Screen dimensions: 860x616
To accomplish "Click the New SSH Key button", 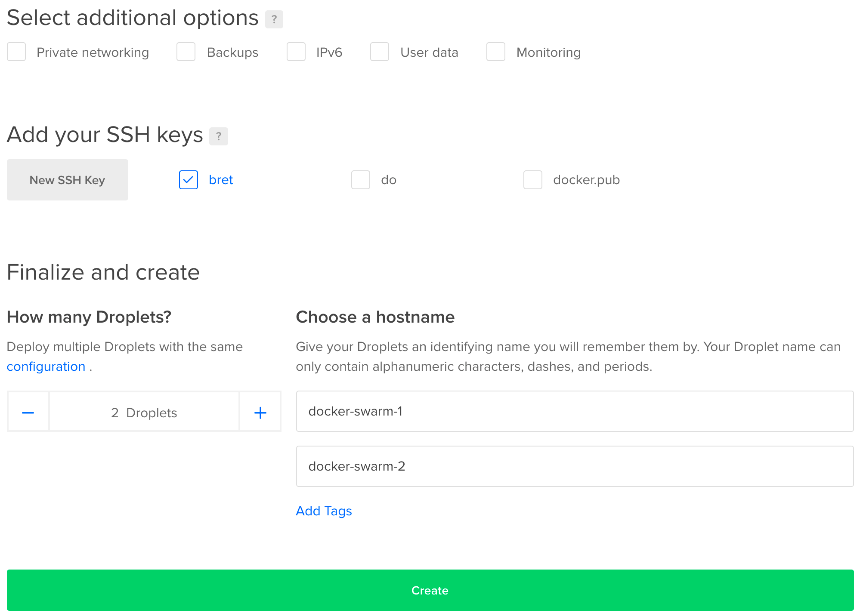I will (68, 179).
